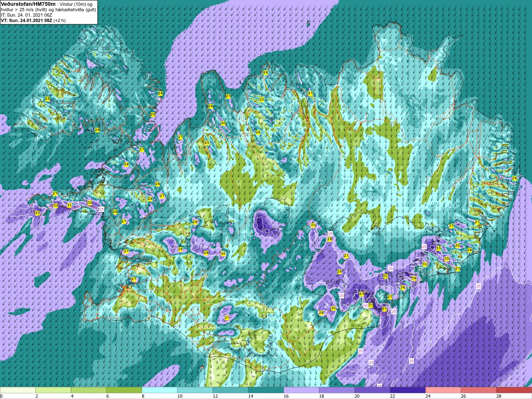Select the legend tick number "24"
The width and height of the screenshot is (532, 399).
(428, 397)
